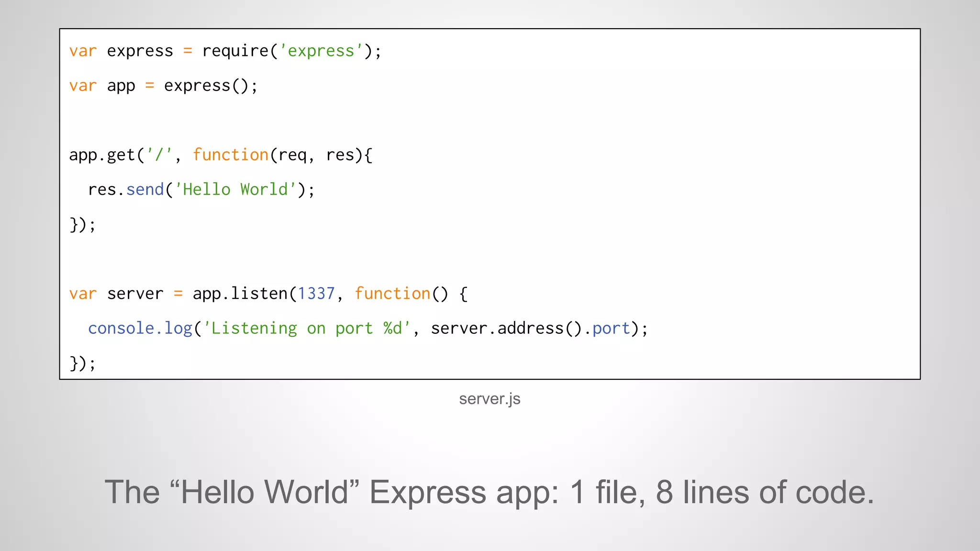Click the '/' route string literal

pos(159,155)
